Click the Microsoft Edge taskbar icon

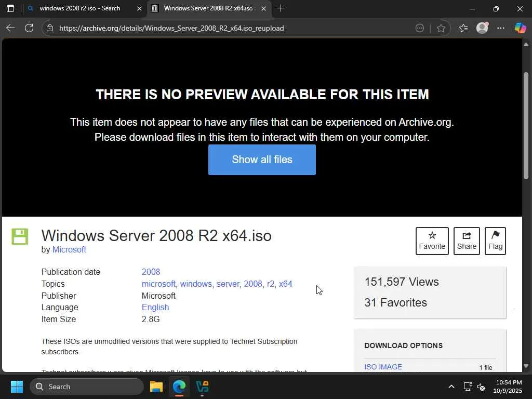point(179,387)
